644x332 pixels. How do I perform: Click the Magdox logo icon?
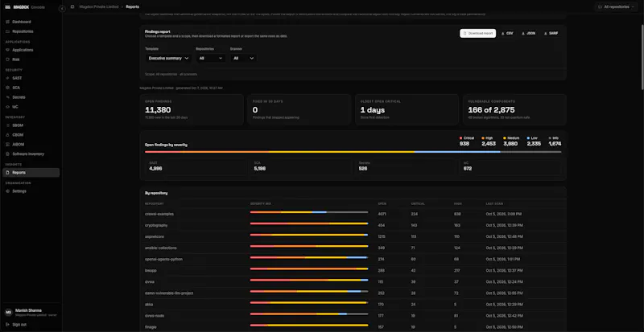[x=8, y=7]
